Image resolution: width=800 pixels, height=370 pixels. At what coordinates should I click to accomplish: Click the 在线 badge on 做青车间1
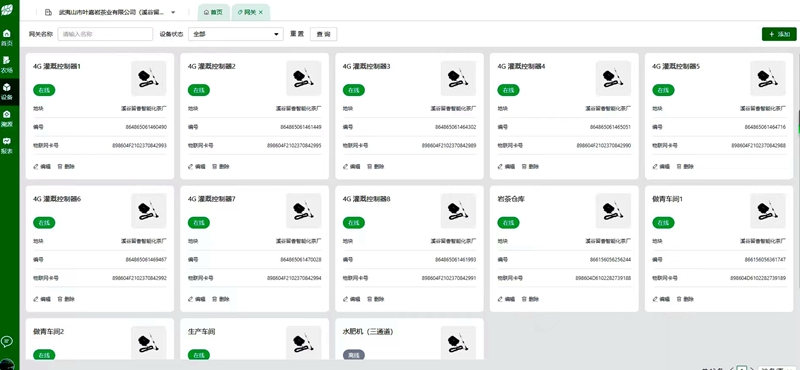[663, 223]
